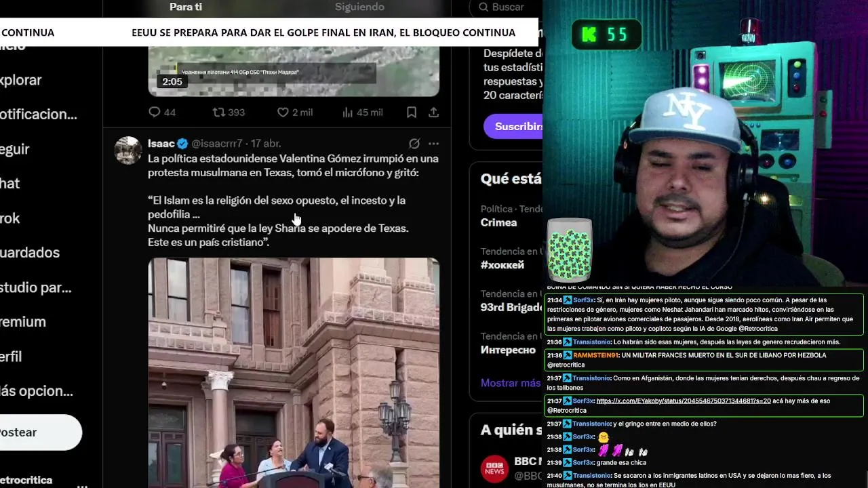Open the Texas Capitol video thumbnail

point(294,373)
